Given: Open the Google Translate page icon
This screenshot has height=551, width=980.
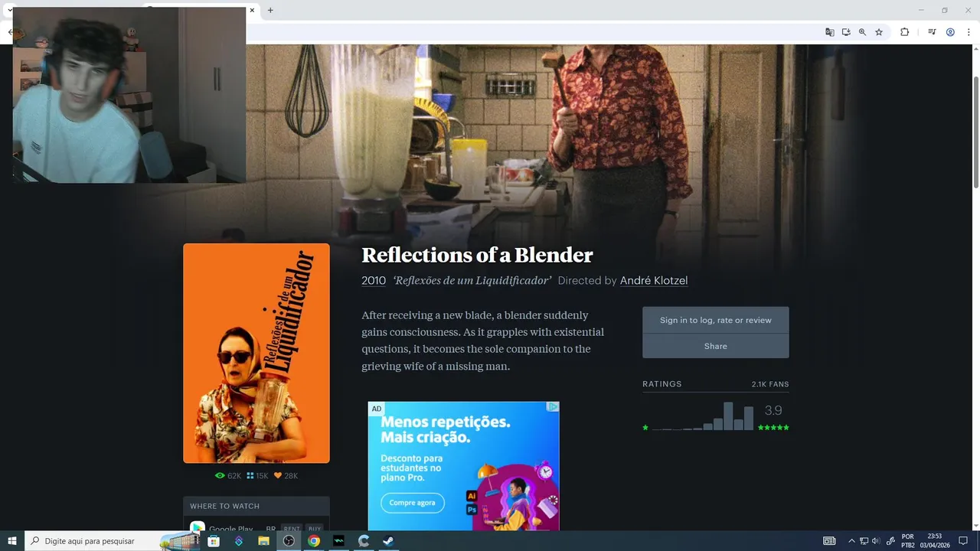Looking at the screenshot, I should [830, 32].
